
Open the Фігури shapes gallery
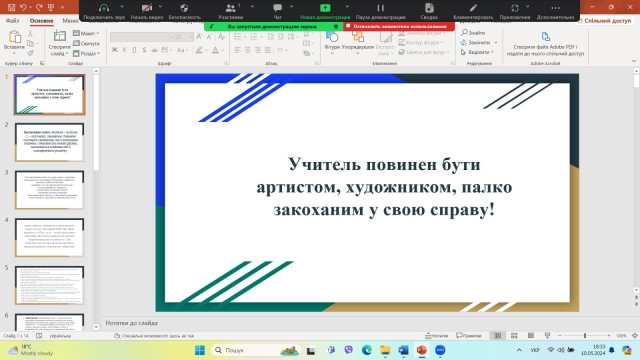332,42
